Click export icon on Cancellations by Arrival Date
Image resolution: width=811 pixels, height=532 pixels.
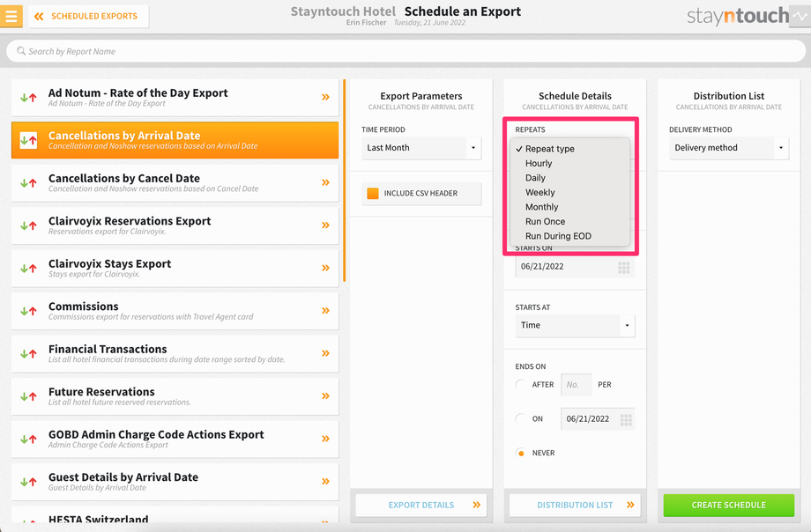(x=28, y=140)
